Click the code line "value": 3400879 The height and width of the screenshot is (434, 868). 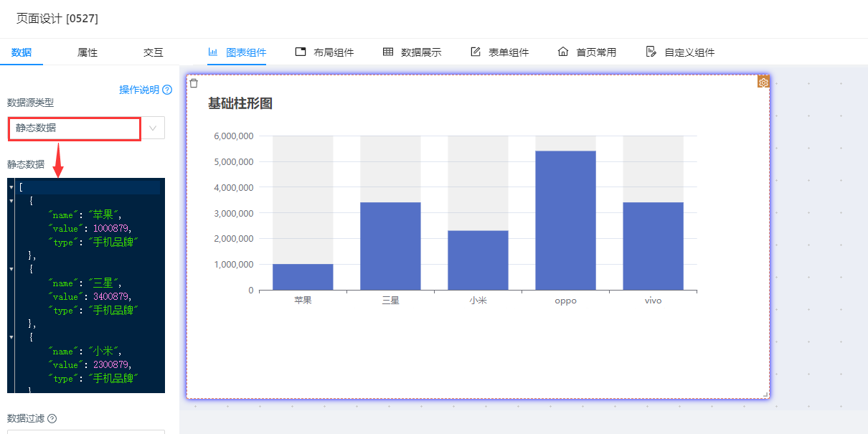point(90,296)
